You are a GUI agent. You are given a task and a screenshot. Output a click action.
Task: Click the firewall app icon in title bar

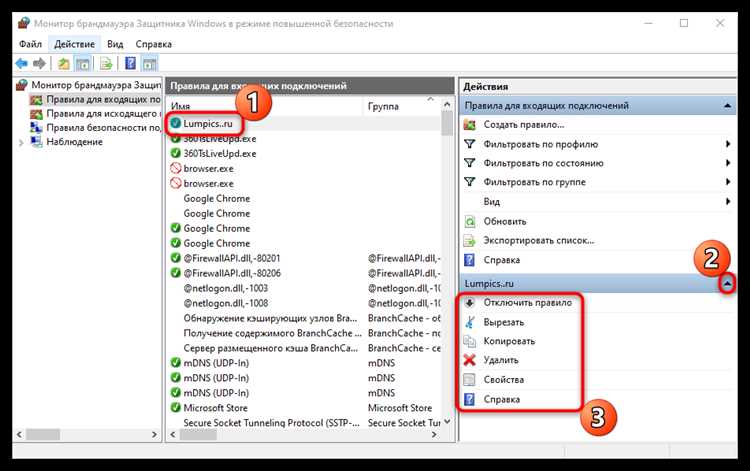click(x=23, y=23)
